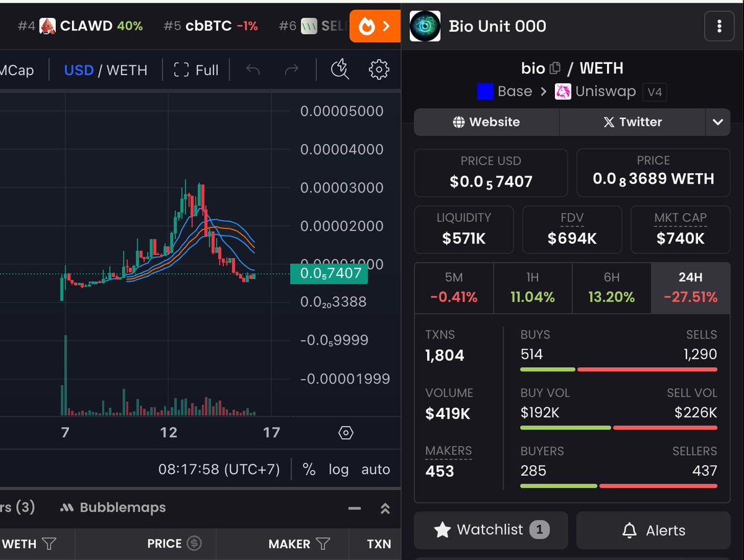
Task: Redo the chart action
Action: click(x=291, y=69)
